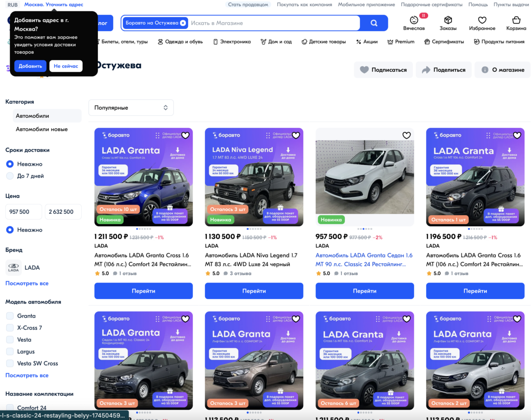531x420 pixels.
Task: Open the Популярные sort dropdown
Action: click(131, 107)
